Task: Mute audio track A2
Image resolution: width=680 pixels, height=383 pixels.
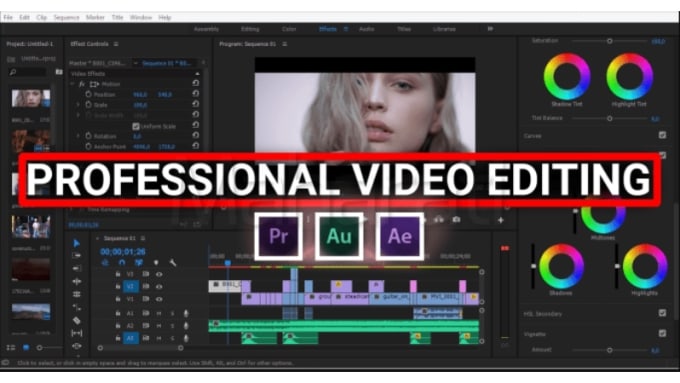Action: pyautogui.click(x=159, y=326)
